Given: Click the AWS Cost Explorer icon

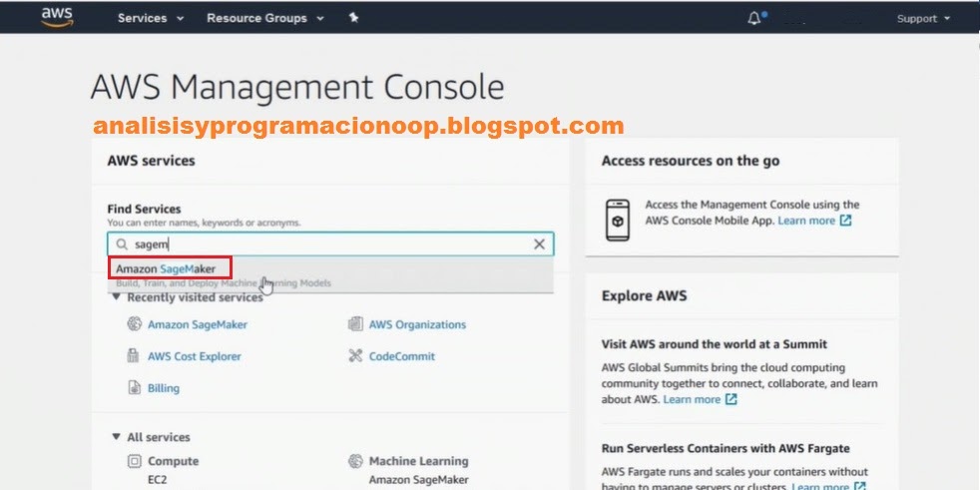Looking at the screenshot, I should coord(133,355).
